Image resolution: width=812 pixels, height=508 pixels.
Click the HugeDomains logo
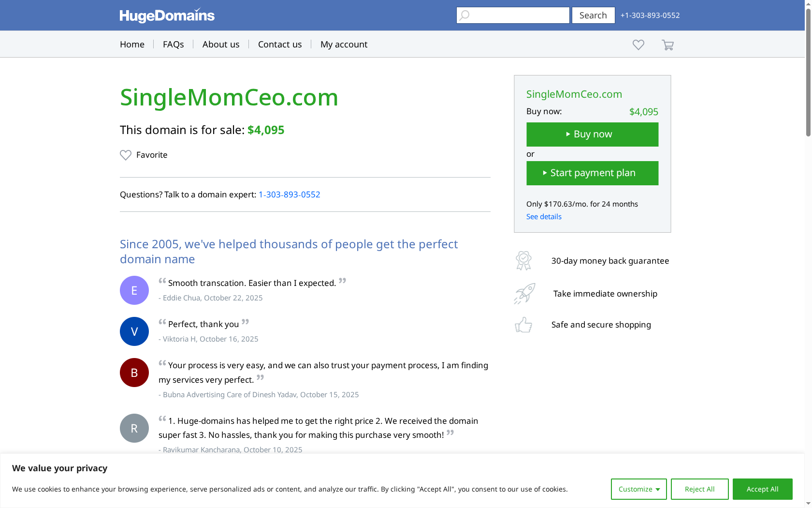click(167, 15)
